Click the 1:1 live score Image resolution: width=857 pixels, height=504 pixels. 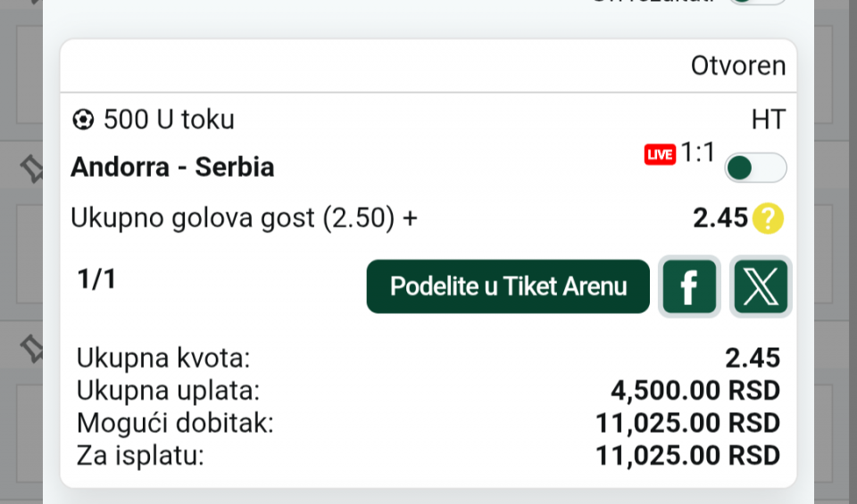tap(698, 153)
